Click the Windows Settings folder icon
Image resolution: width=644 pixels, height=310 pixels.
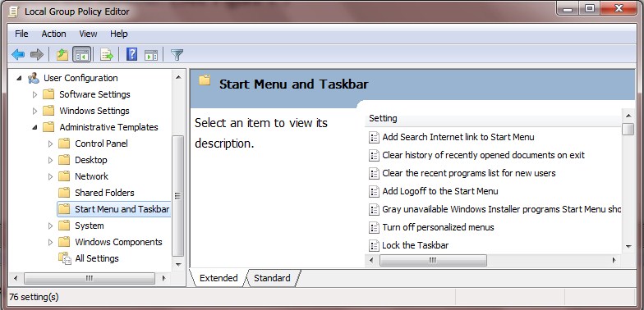point(48,111)
